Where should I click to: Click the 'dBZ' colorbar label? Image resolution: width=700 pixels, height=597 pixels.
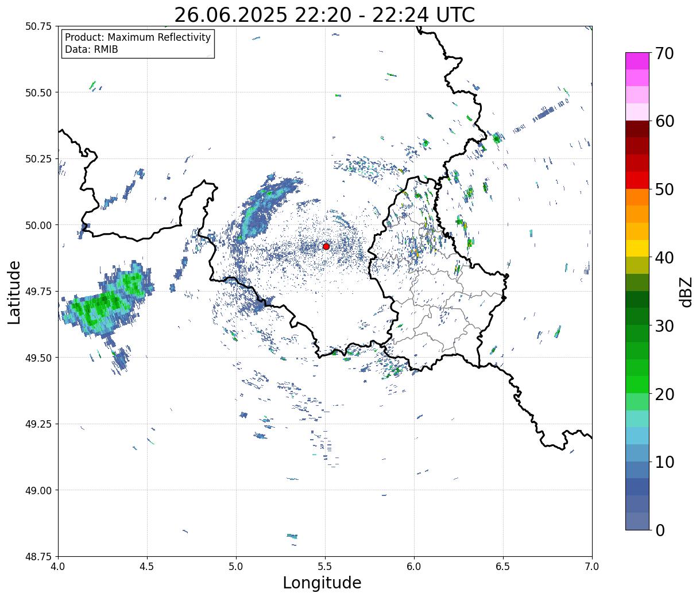tap(686, 292)
